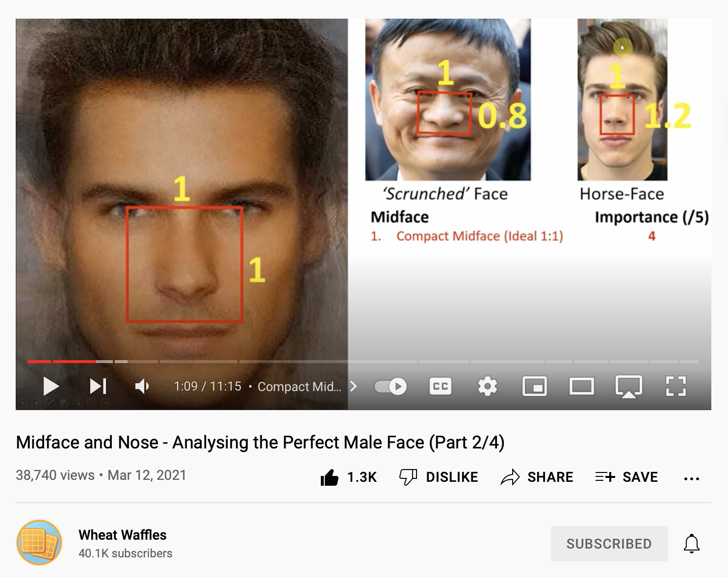Toggle the autoplay switch
The image size is (728, 577).
point(390,387)
